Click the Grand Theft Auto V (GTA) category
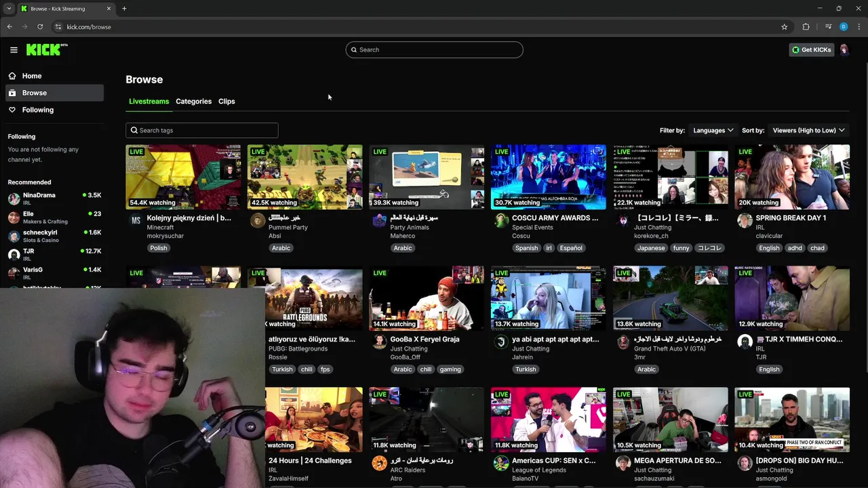The width and height of the screenshot is (868, 488). (670, 348)
